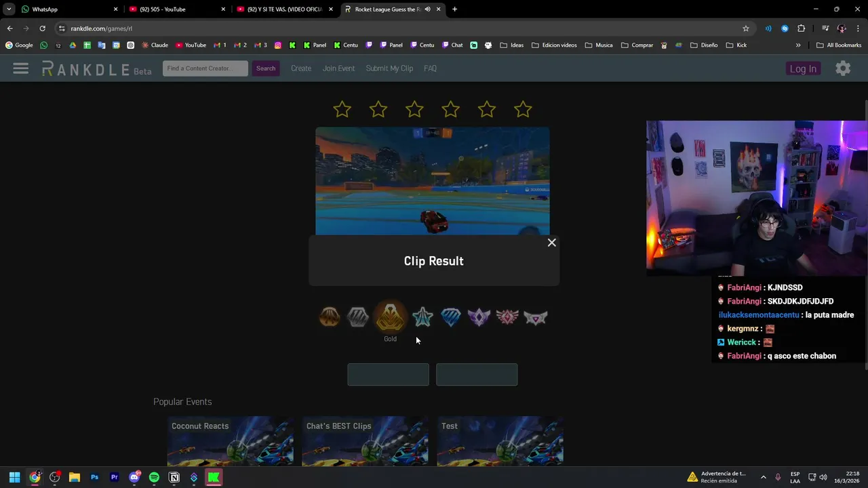Viewport: 868px width, 488px height.
Task: Select the Silver rank icon
Action: click(x=358, y=317)
